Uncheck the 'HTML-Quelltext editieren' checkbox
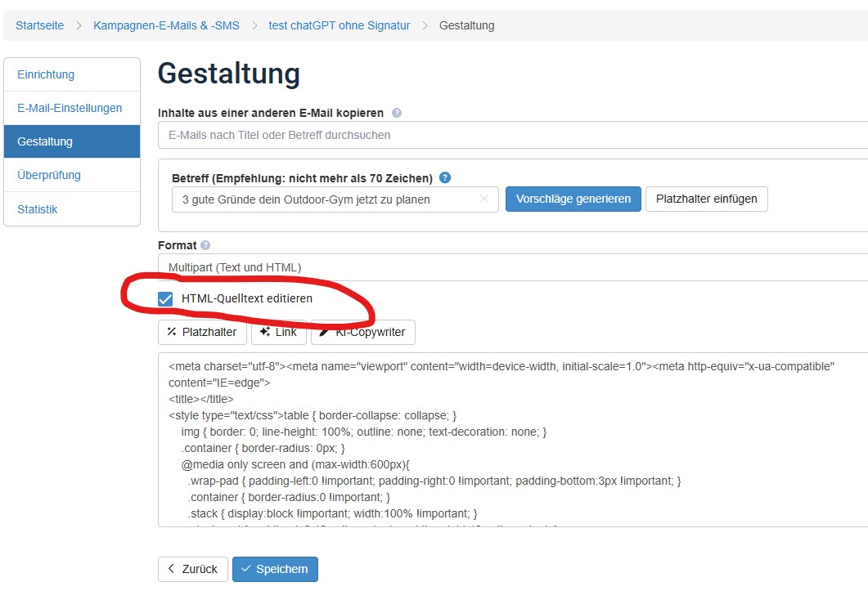This screenshot has height=591, width=868. [x=165, y=299]
